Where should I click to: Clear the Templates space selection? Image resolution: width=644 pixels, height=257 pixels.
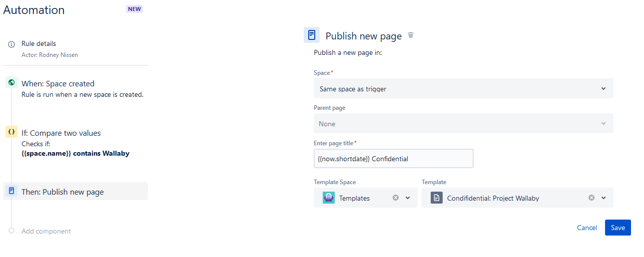pyautogui.click(x=396, y=198)
